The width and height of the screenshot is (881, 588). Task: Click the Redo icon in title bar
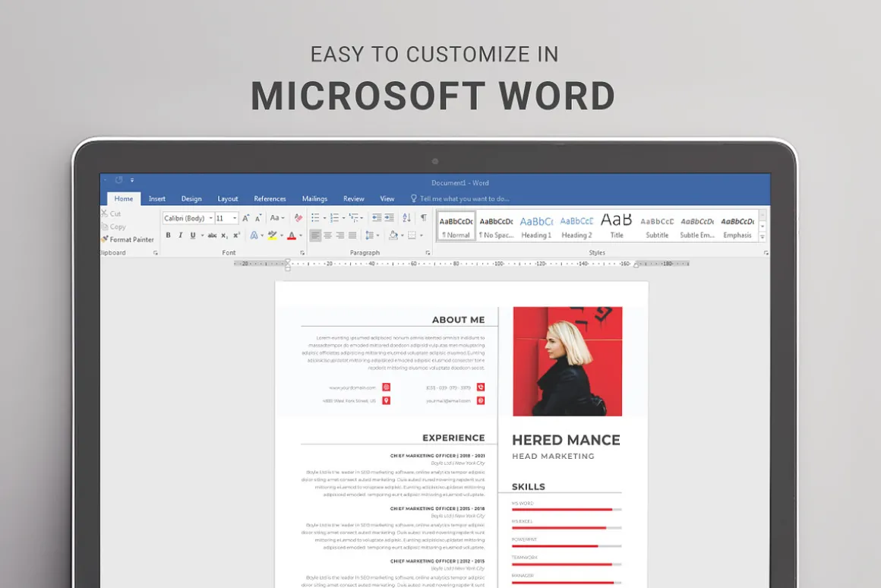pyautogui.click(x=118, y=181)
